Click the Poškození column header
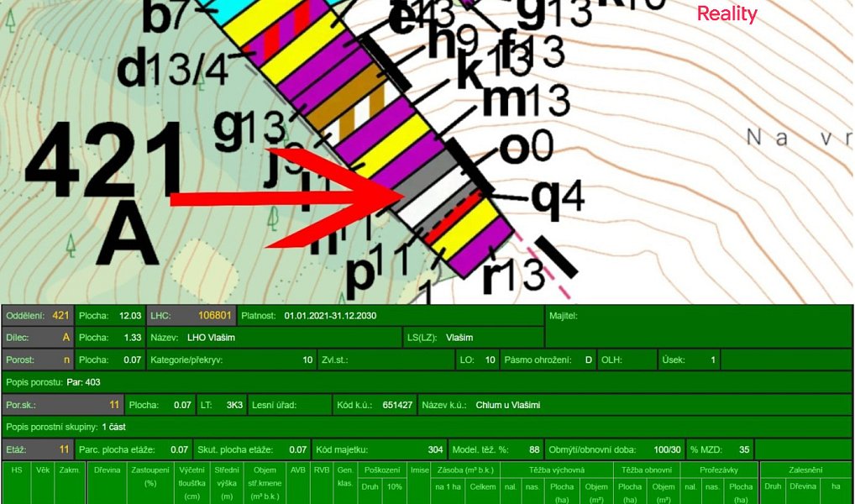The image size is (855, 504). coord(381,470)
